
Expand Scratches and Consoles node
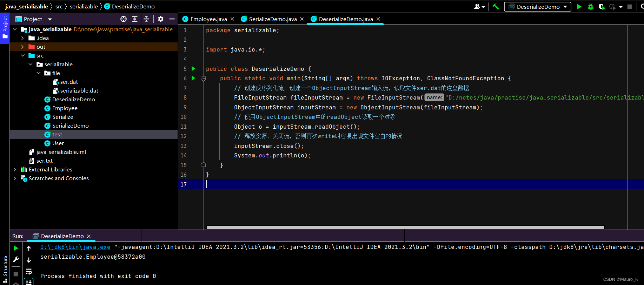[15, 178]
